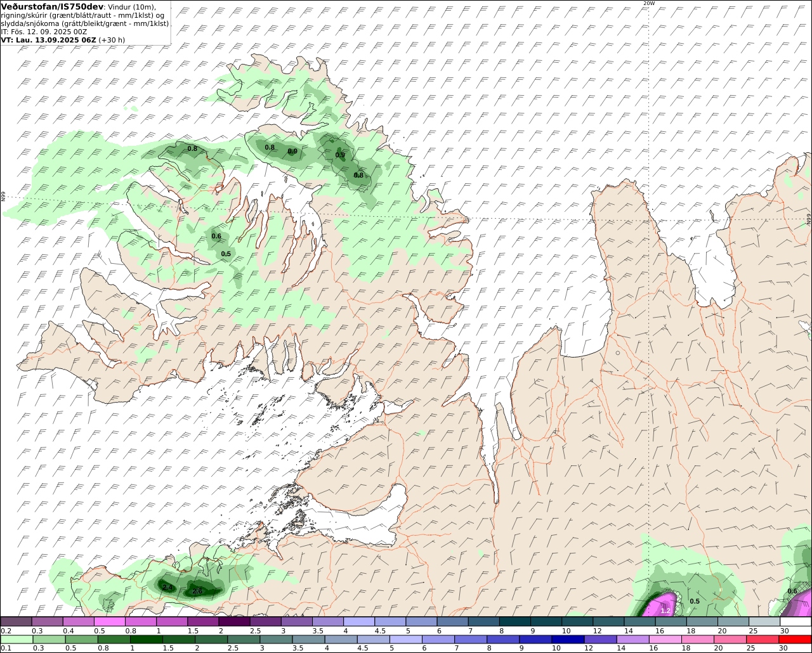Click the 20W longitude label
Screen dimensions: 812x653
tap(648, 3)
